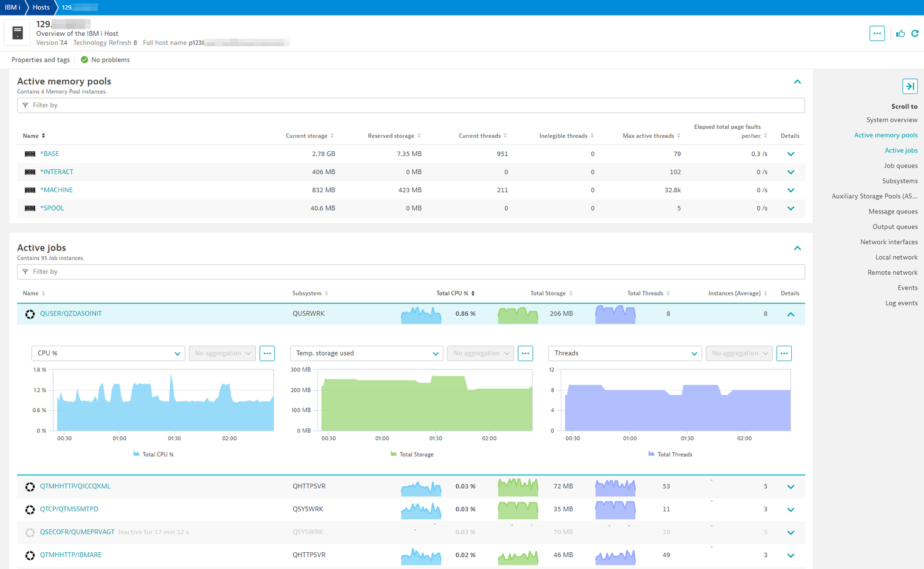Open the Threads chart options menu
This screenshot has width=924, height=569.
[784, 353]
